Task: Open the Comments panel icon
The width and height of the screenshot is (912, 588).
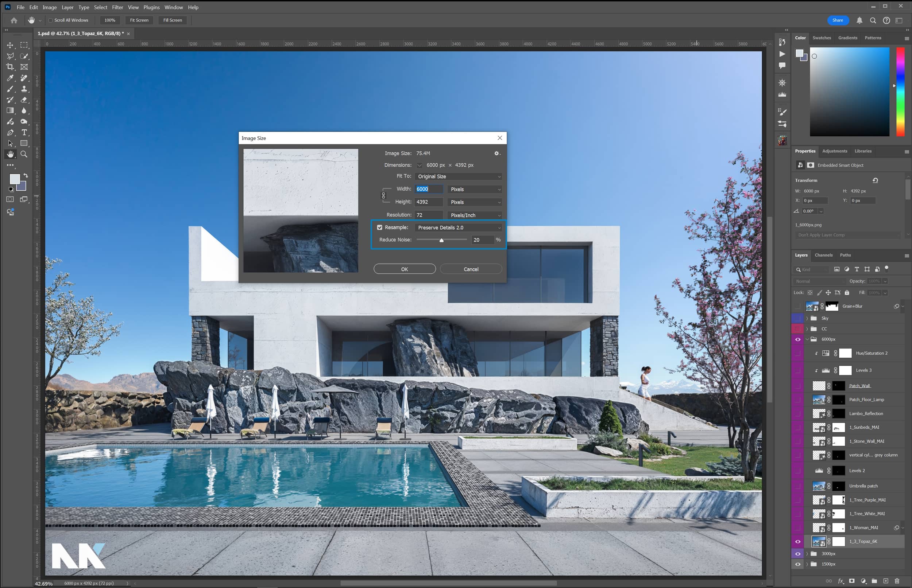Action: tap(782, 66)
